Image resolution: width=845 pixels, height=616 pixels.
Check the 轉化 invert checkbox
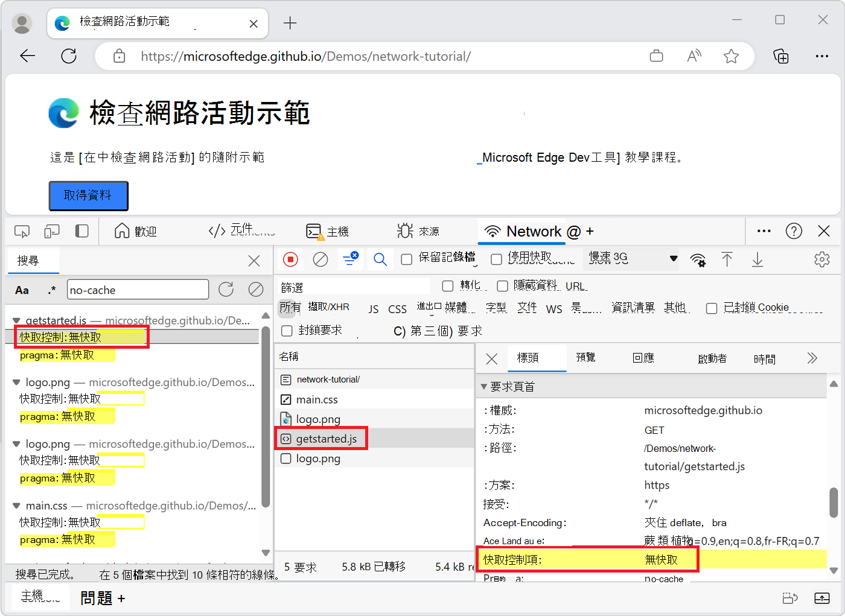click(x=447, y=286)
